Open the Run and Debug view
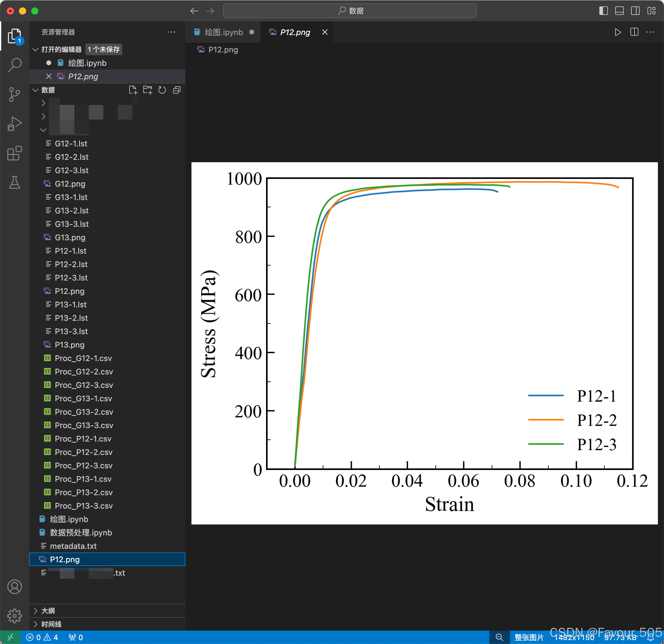The image size is (664, 644). tap(15, 124)
